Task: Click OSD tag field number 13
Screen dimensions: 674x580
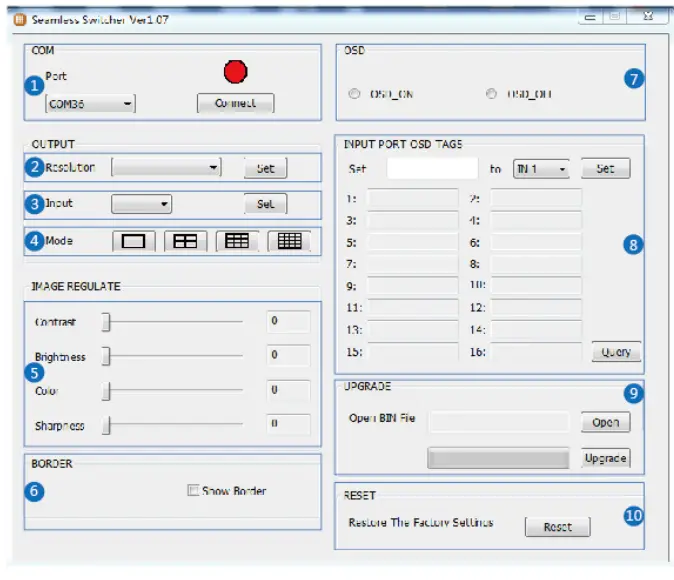Action: [413, 329]
